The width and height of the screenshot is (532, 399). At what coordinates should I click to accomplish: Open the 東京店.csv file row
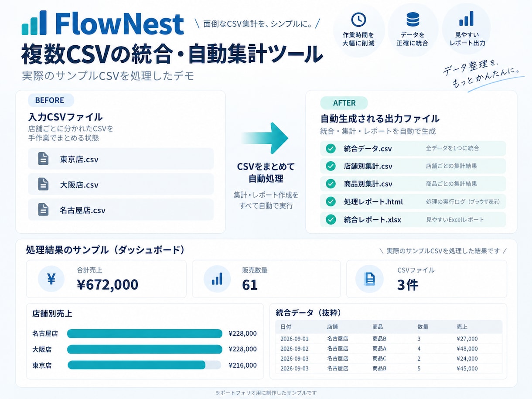point(121,159)
